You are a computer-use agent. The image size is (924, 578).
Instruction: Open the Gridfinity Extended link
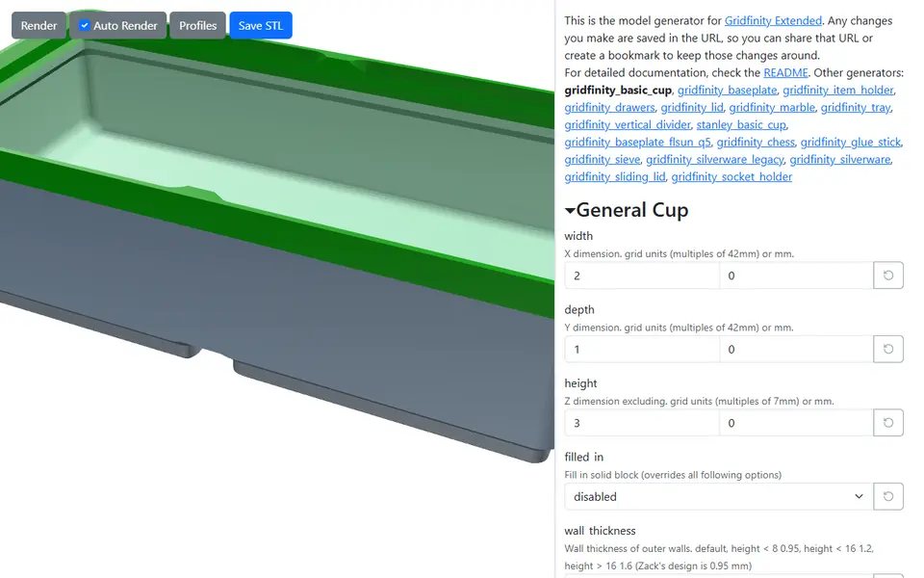pos(773,20)
